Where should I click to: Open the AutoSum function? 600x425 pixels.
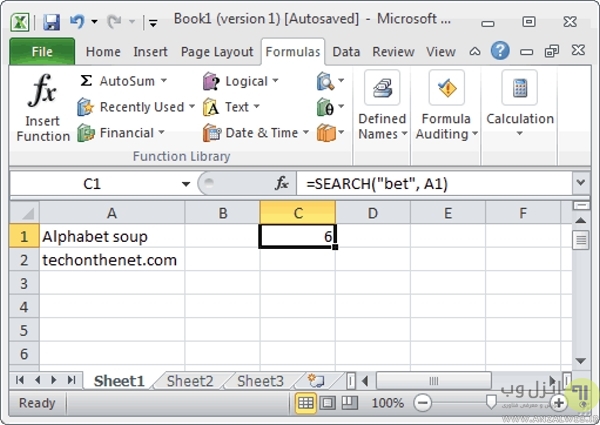click(x=123, y=81)
